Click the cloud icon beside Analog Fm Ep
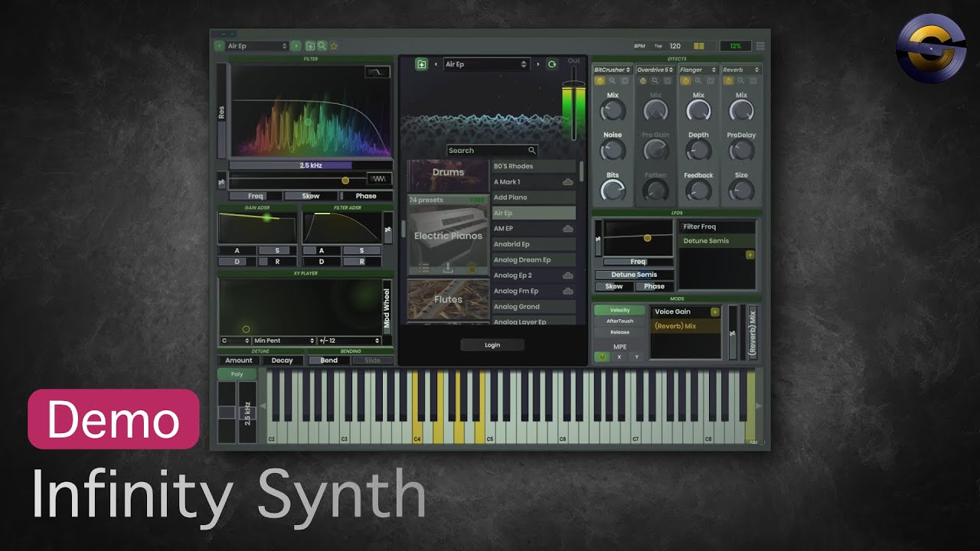Viewport: 980px width, 551px height. [x=568, y=291]
